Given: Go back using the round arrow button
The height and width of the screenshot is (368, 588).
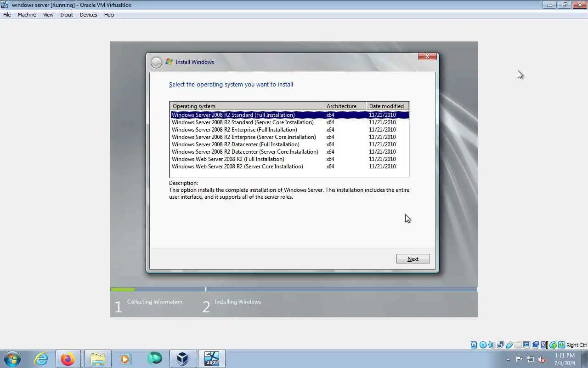Looking at the screenshot, I should pos(156,62).
